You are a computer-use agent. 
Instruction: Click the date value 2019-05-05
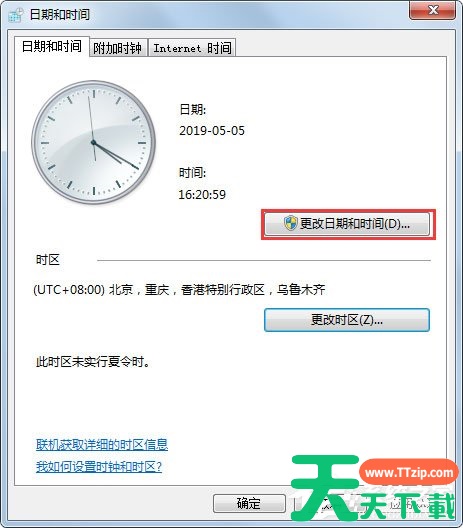(212, 131)
